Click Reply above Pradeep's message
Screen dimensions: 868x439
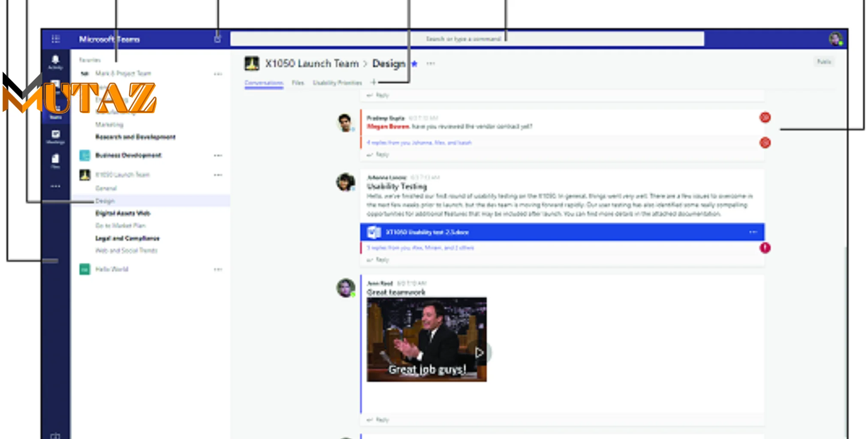click(x=378, y=95)
